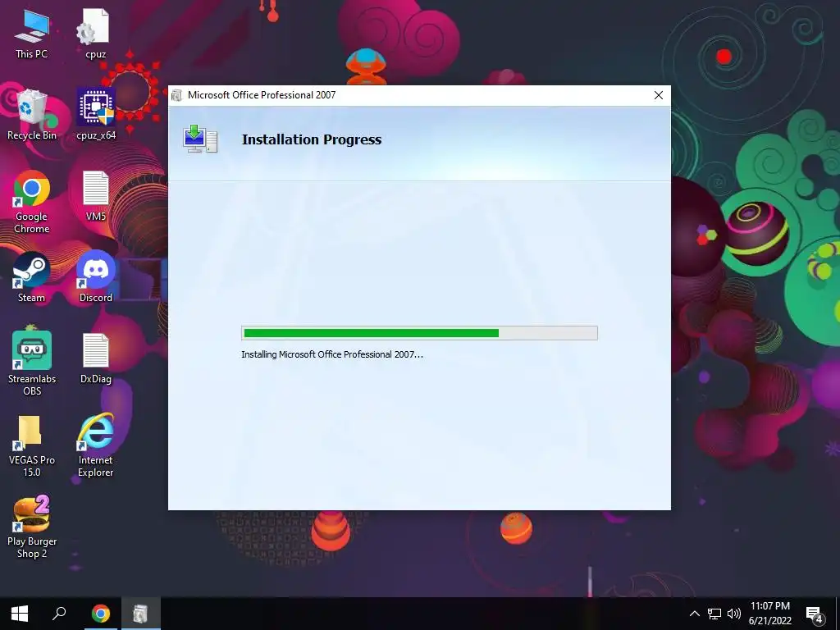Viewport: 840px width, 630px height.
Task: Open the DxDiag text file
Action: (96, 358)
